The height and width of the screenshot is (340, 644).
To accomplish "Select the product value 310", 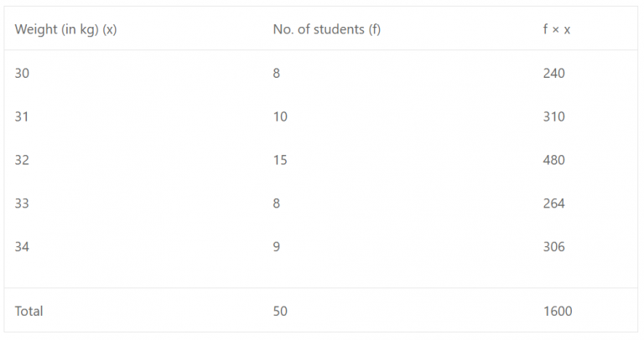I will 554,117.
